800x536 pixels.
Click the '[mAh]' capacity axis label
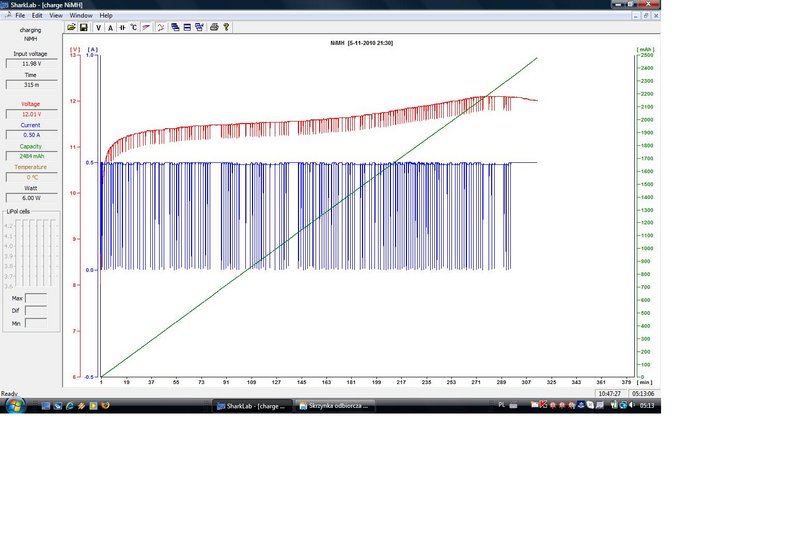pyautogui.click(x=645, y=49)
